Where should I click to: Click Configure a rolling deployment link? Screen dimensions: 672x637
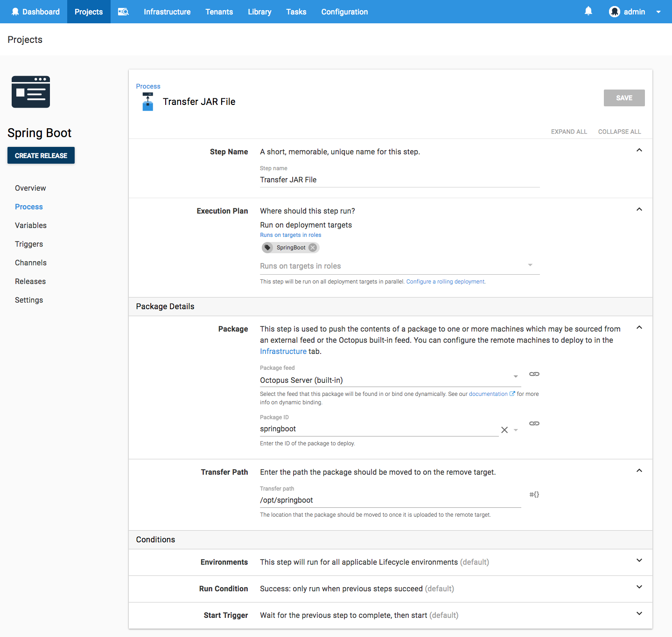(x=445, y=282)
